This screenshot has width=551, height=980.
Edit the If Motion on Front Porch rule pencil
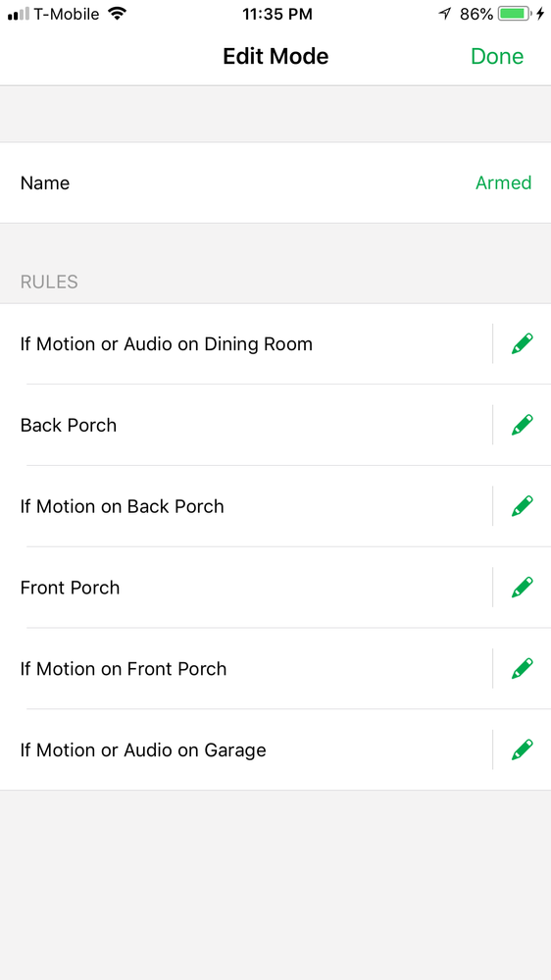[523, 669]
